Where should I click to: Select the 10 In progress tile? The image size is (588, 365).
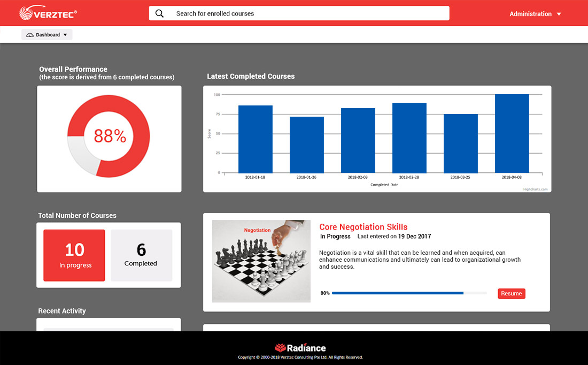(x=74, y=255)
